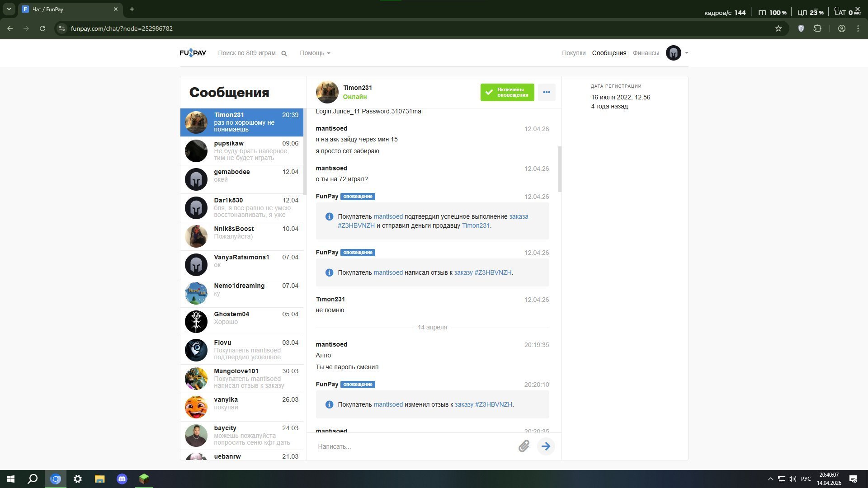Click the FunPay logo
Image resolution: width=868 pixels, height=488 pixels.
[193, 53]
